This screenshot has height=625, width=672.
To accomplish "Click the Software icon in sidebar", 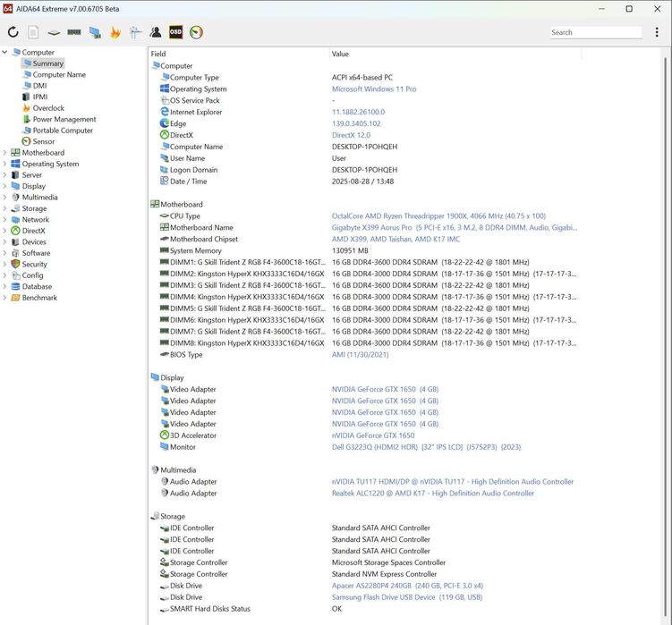I will 16,253.
